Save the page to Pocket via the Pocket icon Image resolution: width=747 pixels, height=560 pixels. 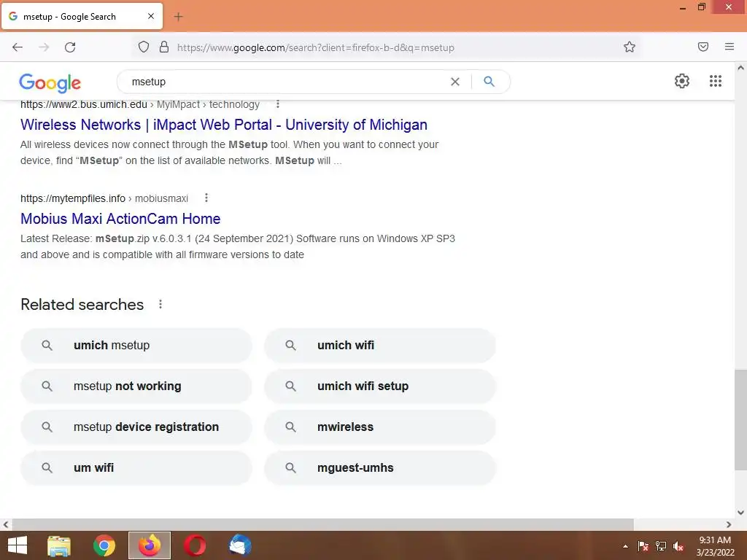[x=703, y=47]
